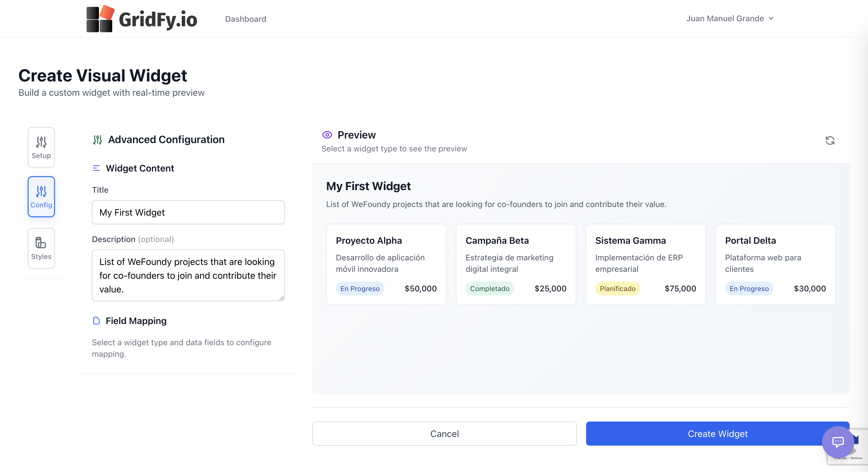
Task: Open the Styles panel icon
Action: pos(41,243)
